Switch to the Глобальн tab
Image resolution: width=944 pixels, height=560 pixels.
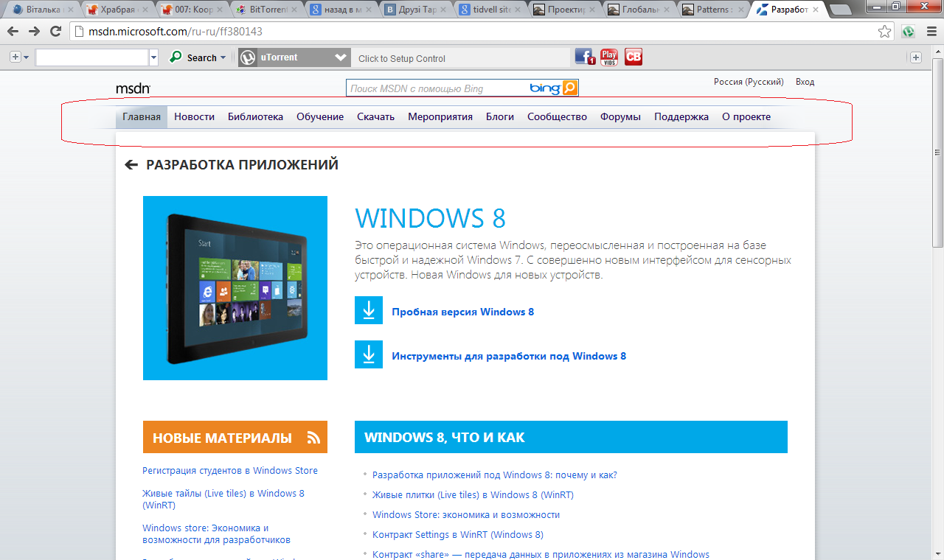(637, 10)
